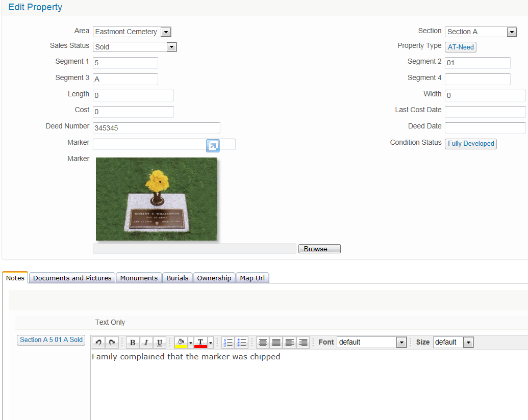Image resolution: width=528 pixels, height=420 pixels.
Task: Click the Section A 5 01 A Sold link
Action: point(51,340)
